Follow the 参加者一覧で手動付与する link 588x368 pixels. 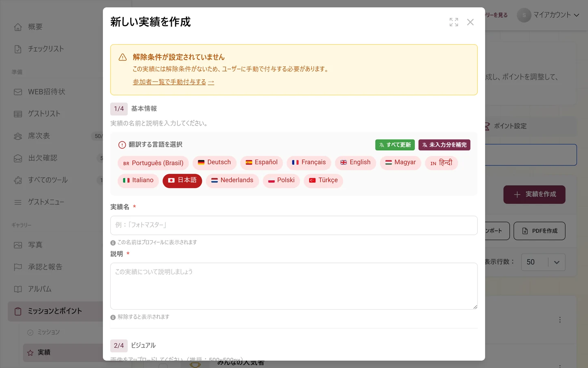tap(174, 82)
